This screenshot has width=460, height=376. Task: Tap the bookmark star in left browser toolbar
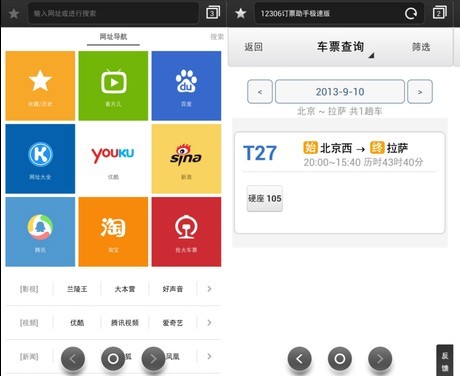14,13
